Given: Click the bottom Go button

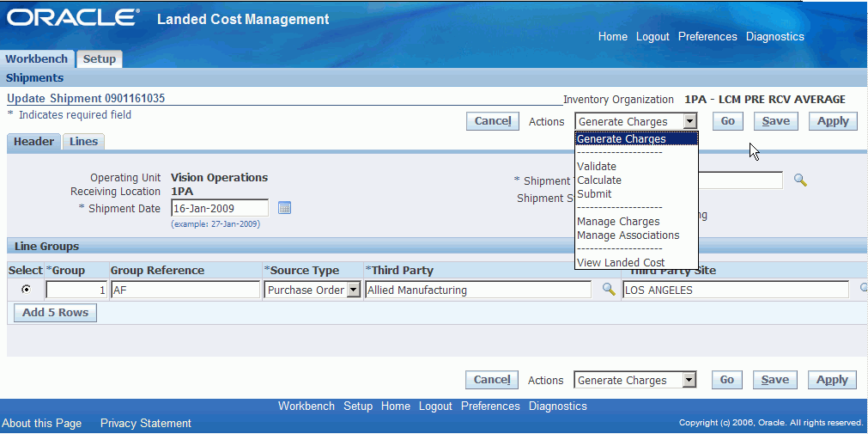Looking at the screenshot, I should [727, 380].
